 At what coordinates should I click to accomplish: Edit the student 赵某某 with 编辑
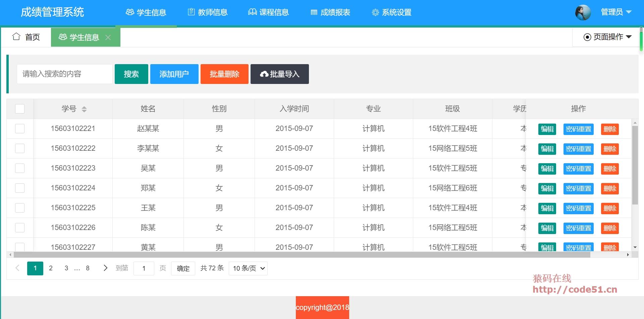coord(547,129)
